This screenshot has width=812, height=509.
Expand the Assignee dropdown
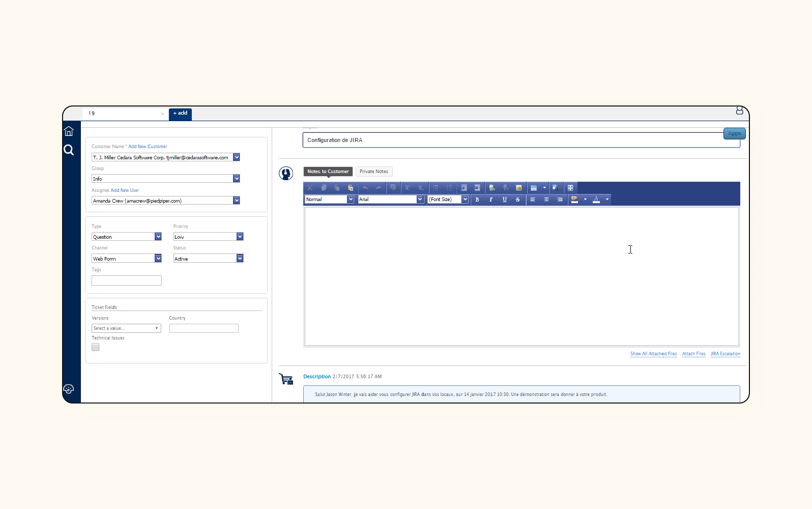[x=237, y=201]
